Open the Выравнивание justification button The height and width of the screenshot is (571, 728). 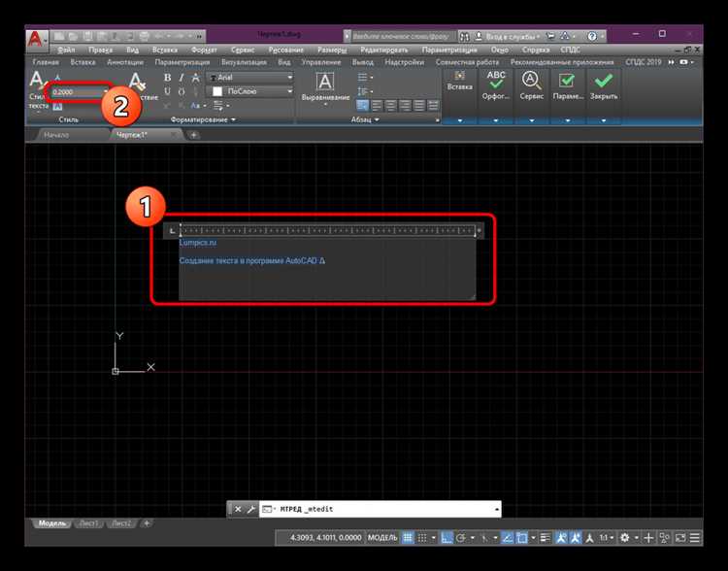click(325, 86)
